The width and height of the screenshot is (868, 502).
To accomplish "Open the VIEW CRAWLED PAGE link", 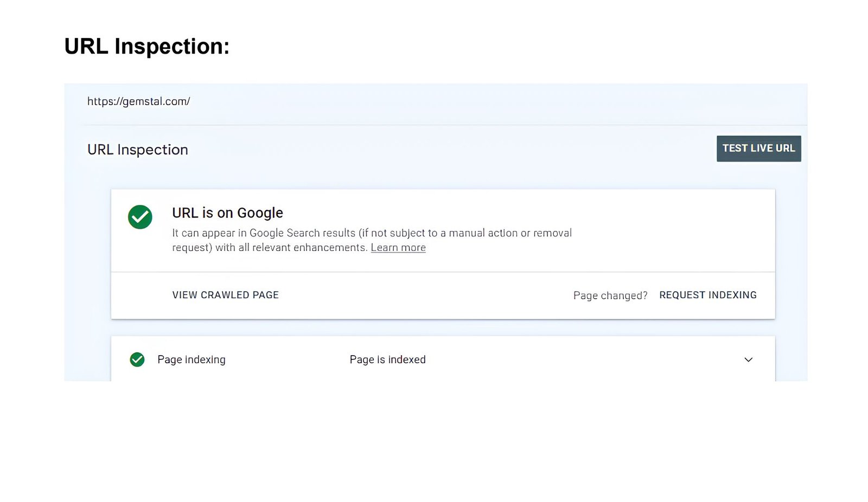I will [226, 295].
